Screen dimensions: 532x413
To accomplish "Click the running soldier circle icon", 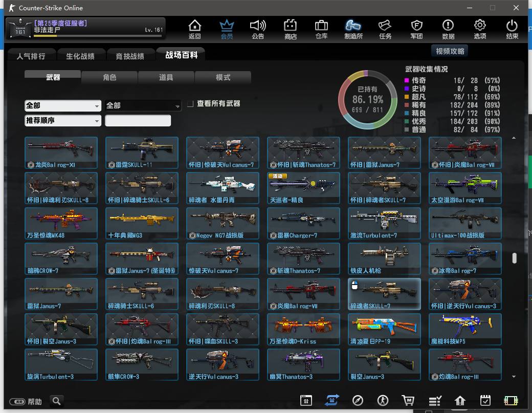I will tap(383, 400).
